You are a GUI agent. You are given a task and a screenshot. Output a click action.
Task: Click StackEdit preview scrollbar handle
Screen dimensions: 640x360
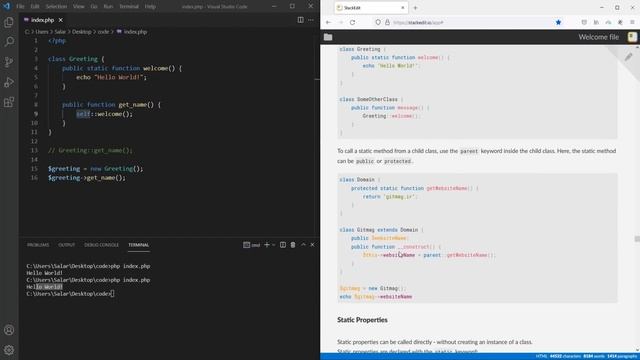tap(637, 239)
